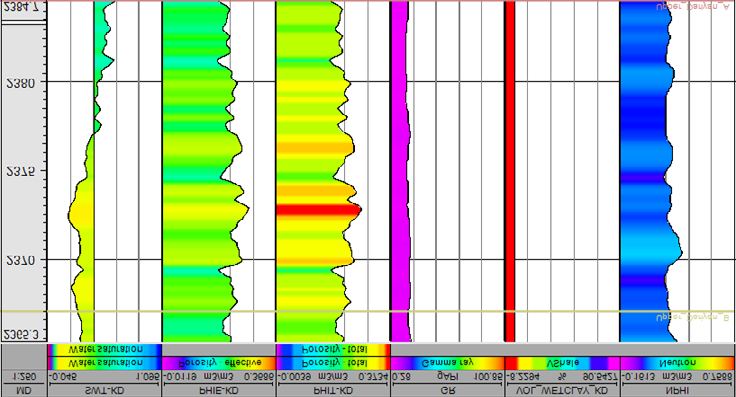Click the 2375 depth label
This screenshot has width=736, height=397.
coord(21,172)
